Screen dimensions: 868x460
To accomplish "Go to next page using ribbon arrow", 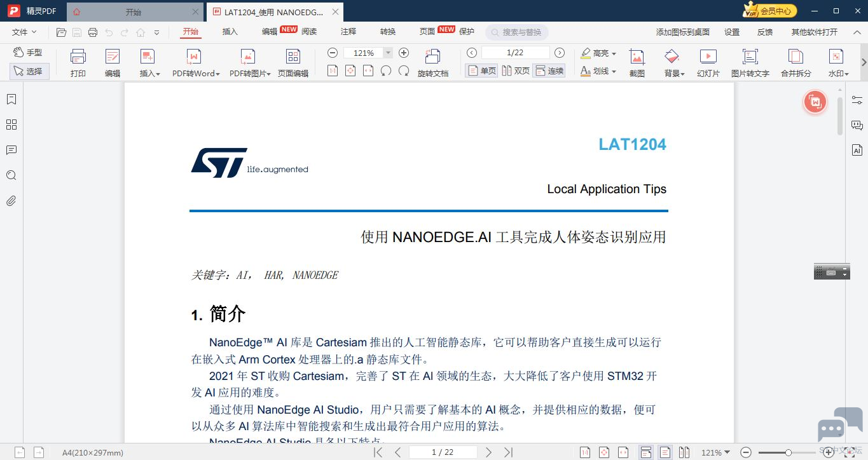I will (x=560, y=53).
